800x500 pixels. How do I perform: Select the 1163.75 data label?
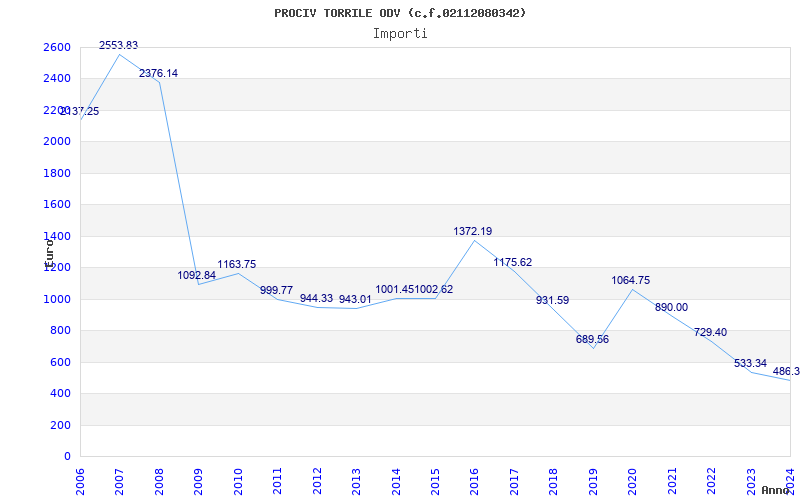[237, 265]
